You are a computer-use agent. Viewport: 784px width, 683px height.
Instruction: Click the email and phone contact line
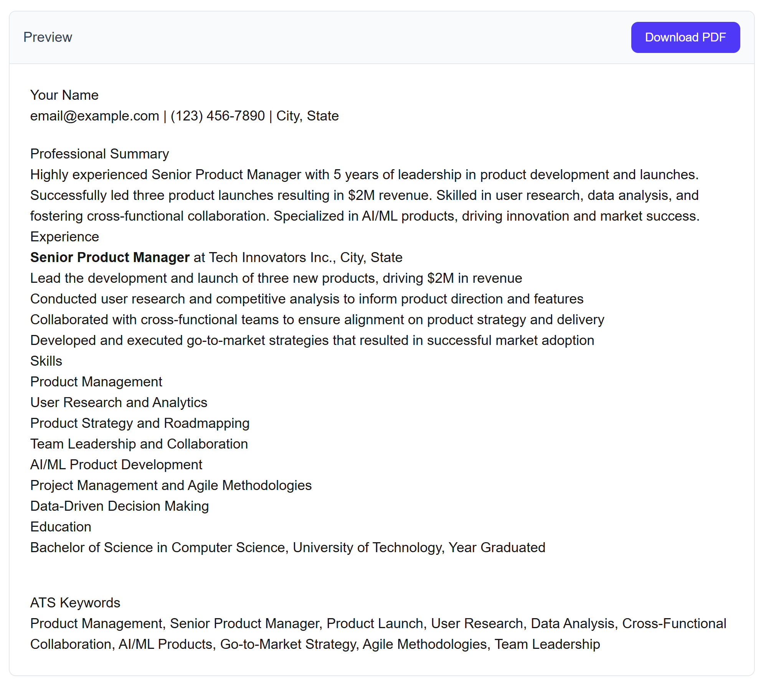click(185, 116)
